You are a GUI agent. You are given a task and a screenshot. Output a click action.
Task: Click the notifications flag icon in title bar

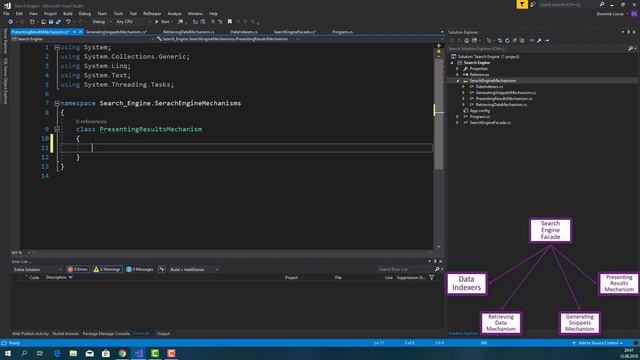(522, 4)
